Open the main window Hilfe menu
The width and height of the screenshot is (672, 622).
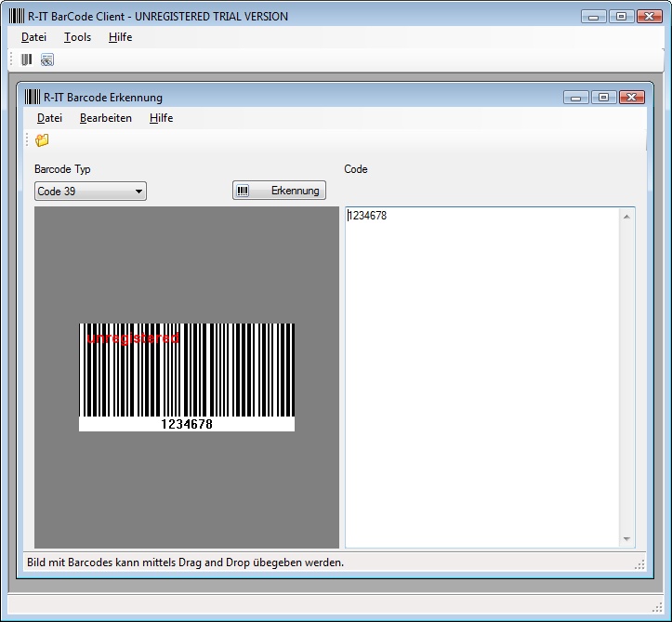pyautogui.click(x=121, y=37)
